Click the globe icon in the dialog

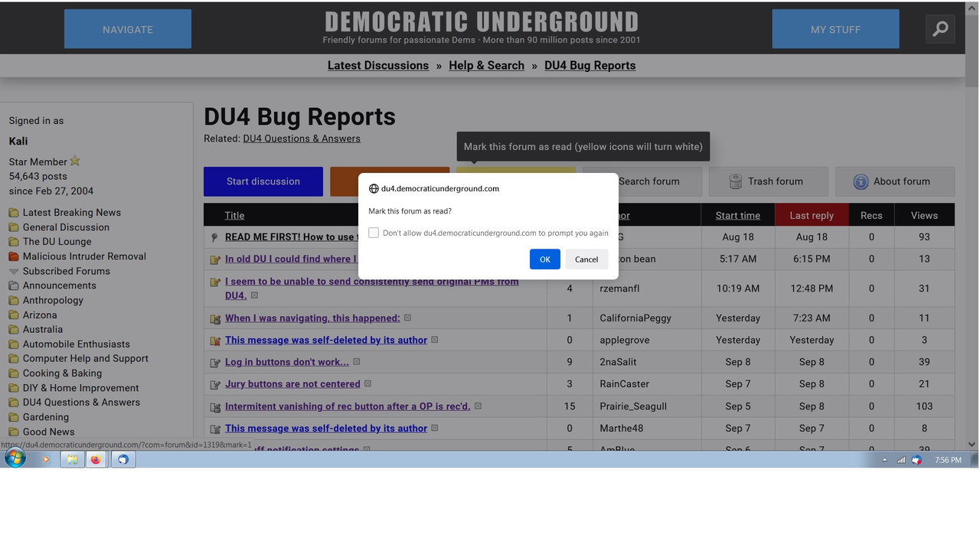(374, 188)
